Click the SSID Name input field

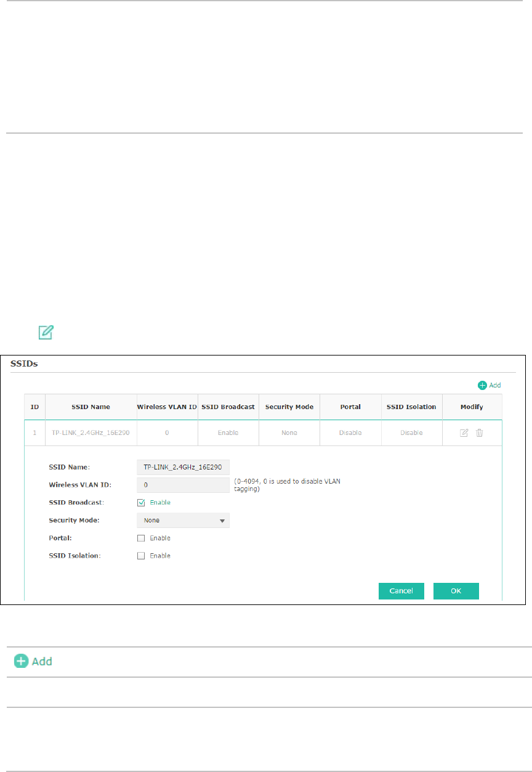(183, 467)
